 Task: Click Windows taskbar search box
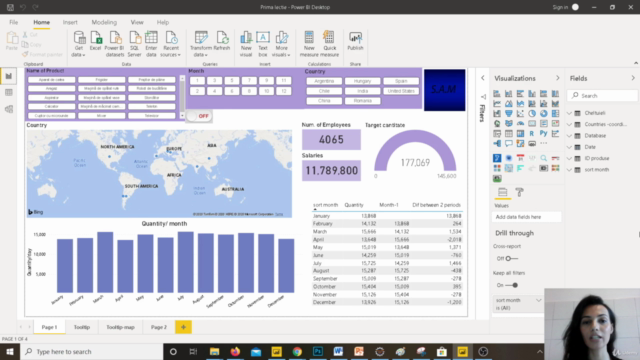[x=91, y=351]
